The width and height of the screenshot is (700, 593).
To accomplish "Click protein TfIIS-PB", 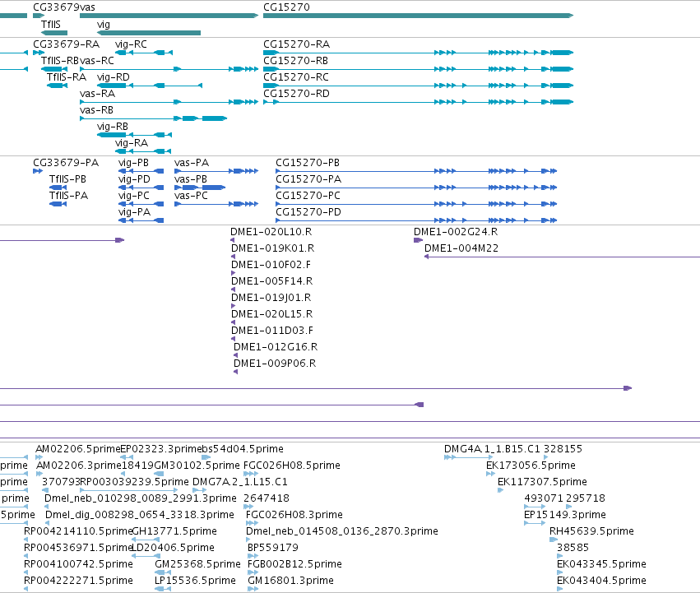I will pos(67,179).
